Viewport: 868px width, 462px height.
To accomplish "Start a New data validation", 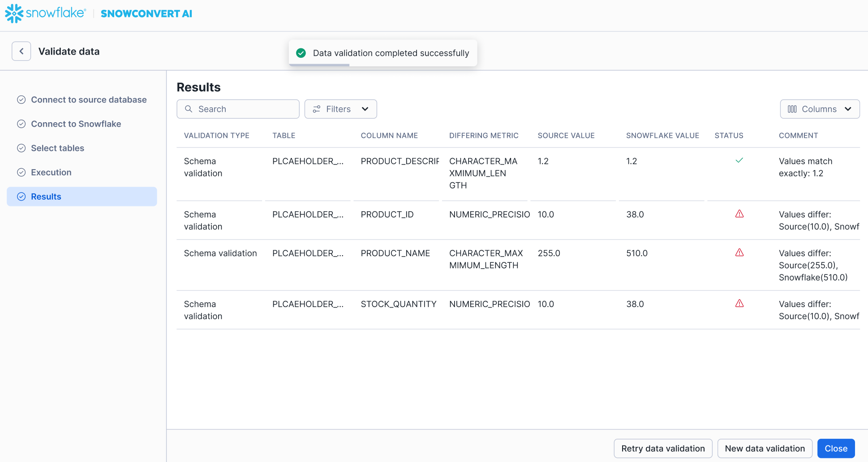I will point(765,449).
